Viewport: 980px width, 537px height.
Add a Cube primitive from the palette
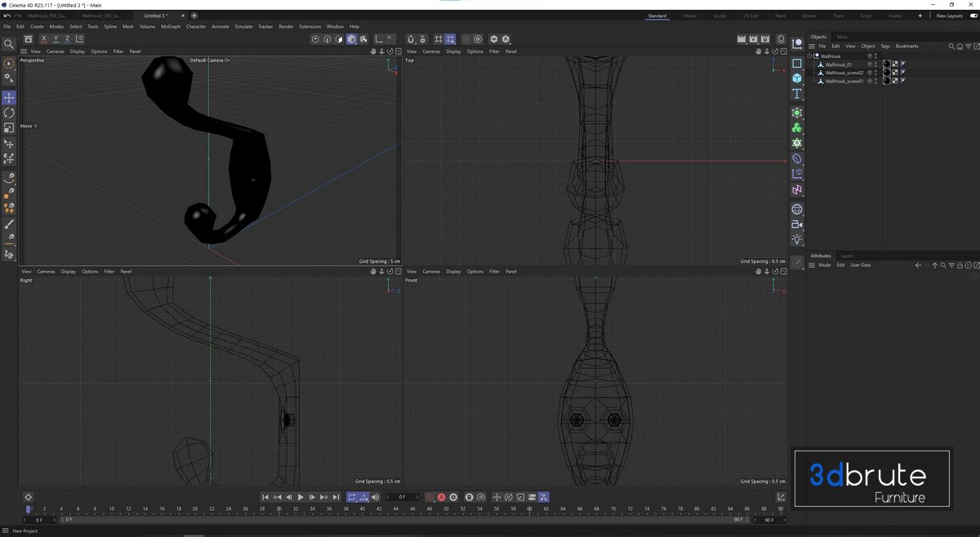797,78
